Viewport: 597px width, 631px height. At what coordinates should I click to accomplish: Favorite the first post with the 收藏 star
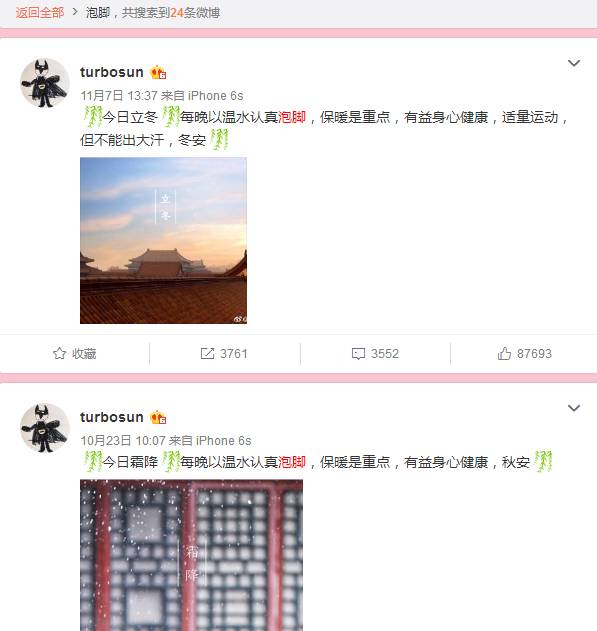click(75, 354)
